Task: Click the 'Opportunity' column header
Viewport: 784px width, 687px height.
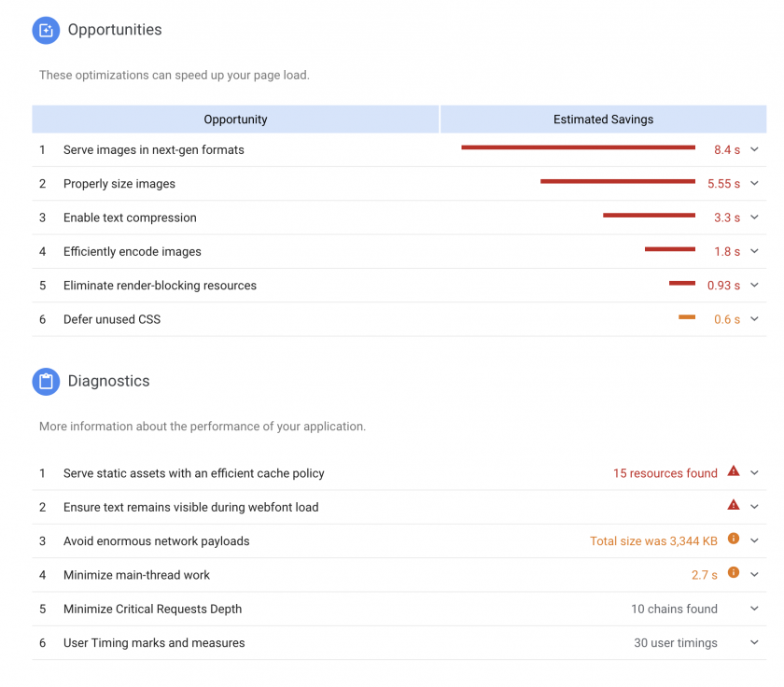Action: tap(235, 119)
